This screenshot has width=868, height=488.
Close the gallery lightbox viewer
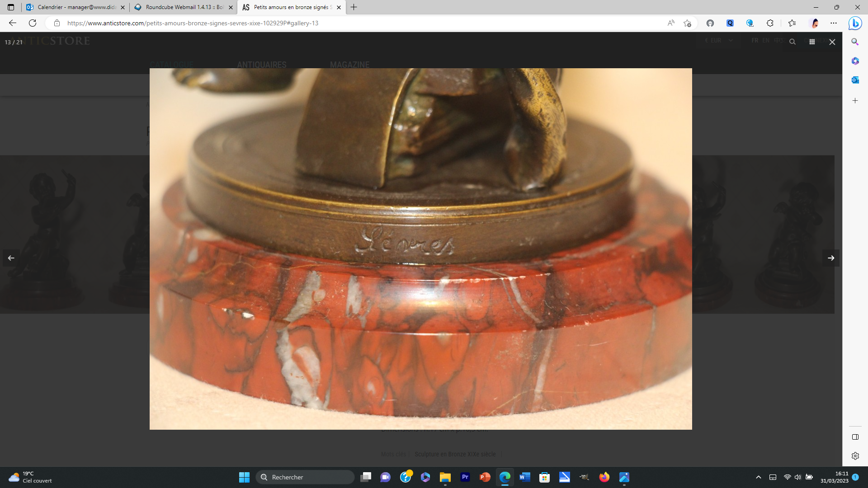[832, 42]
